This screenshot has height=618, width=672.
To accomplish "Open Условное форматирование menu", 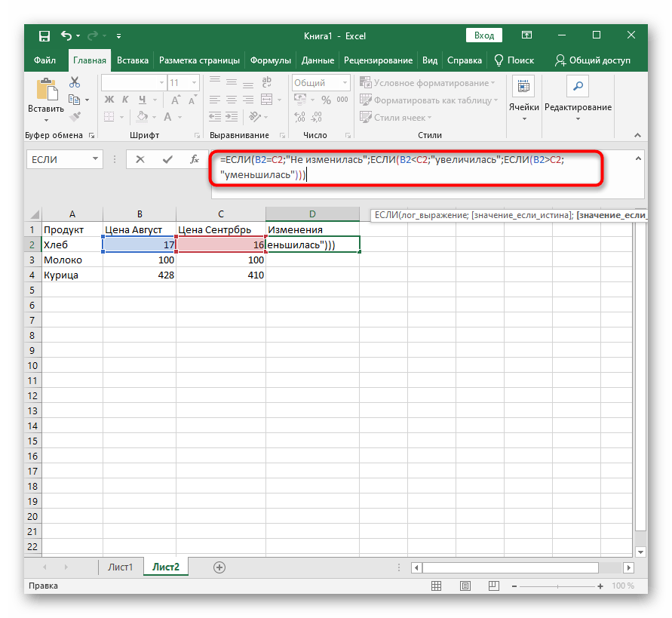I will (x=428, y=82).
